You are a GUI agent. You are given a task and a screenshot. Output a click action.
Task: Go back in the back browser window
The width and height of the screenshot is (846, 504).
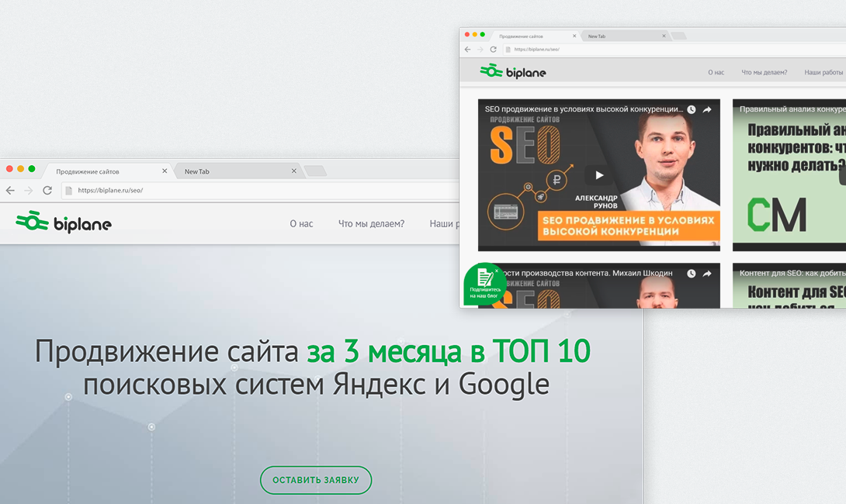(10, 190)
